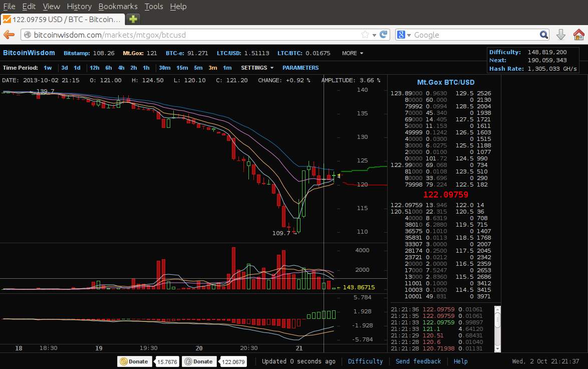
Task: Click the Difficulty link in footer
Action: coord(365,361)
